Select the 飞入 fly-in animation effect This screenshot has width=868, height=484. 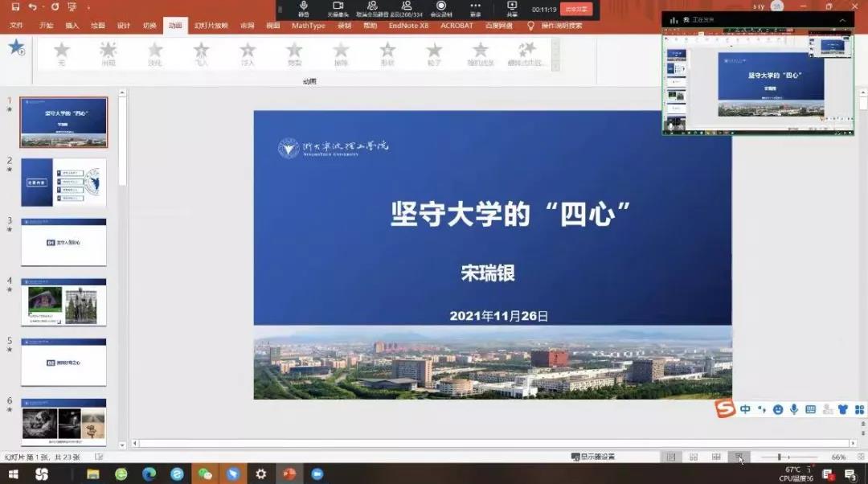click(201, 53)
